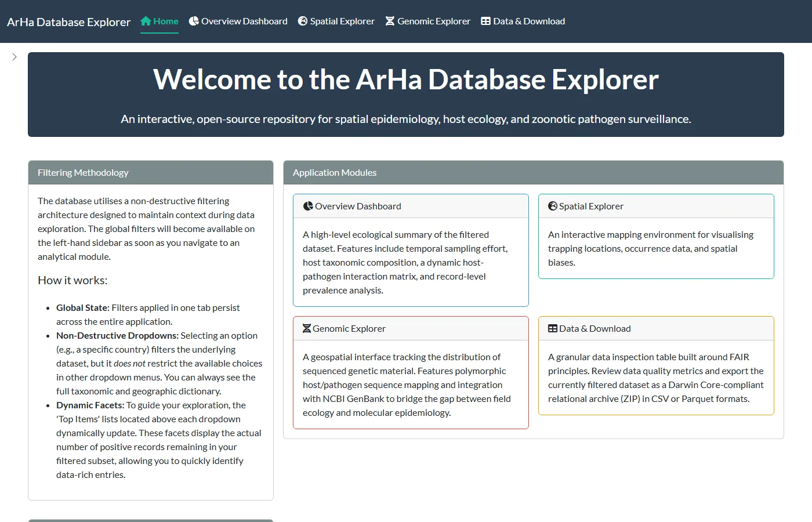This screenshot has width=812, height=522.
Task: Click the 'Dynamic Facets:' bullet label
Action: (x=90, y=405)
